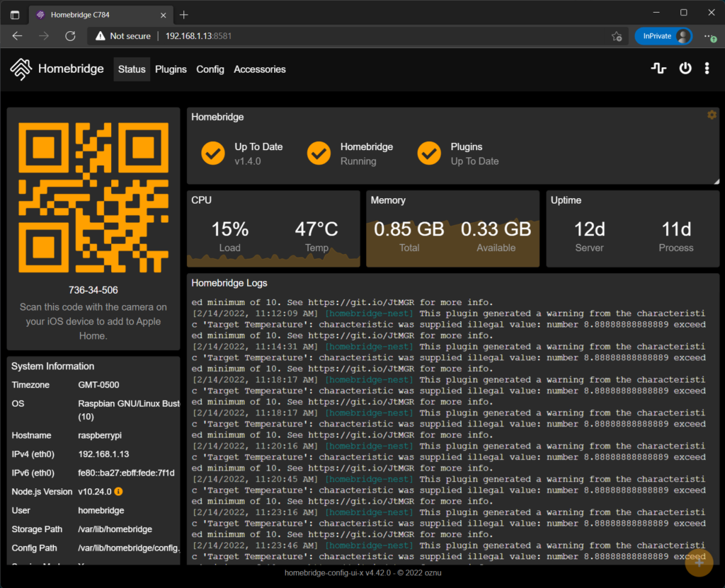This screenshot has width=725, height=588.
Task: Open the Config page
Action: click(x=210, y=69)
